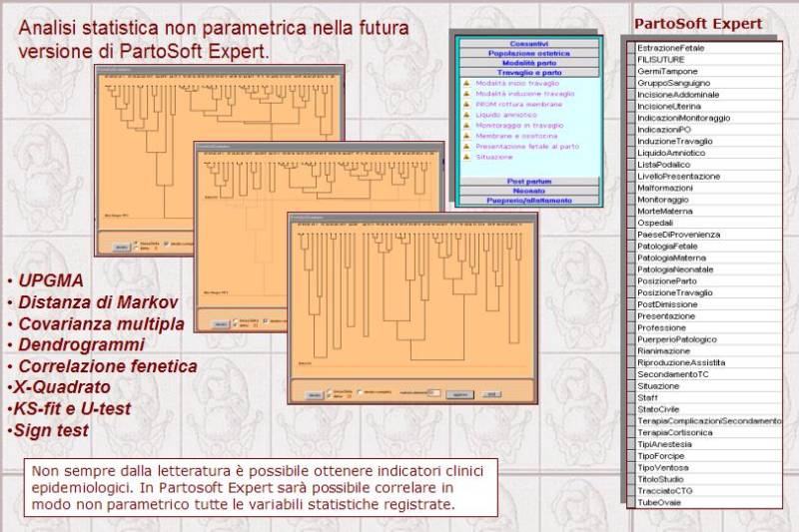Click the icon beside Liquido amniotico

(466, 115)
